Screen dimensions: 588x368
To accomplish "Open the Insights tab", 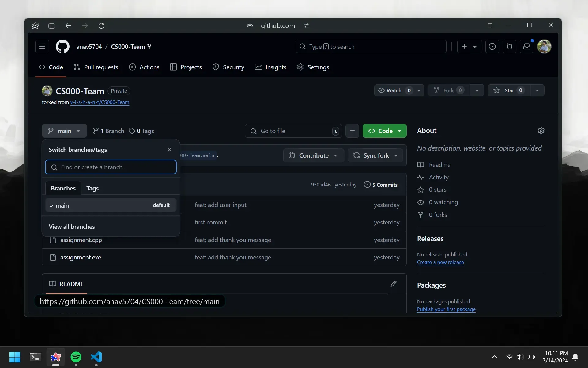I will pos(271,67).
